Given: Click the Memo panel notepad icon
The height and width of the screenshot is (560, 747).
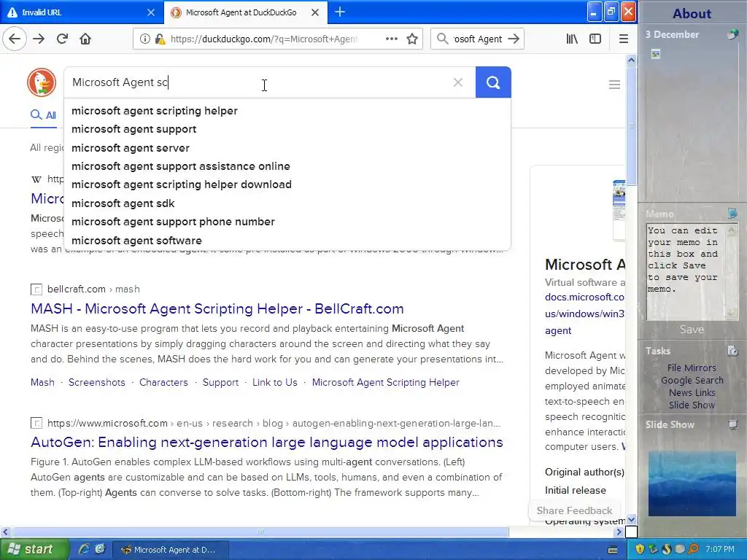Looking at the screenshot, I should point(732,214).
